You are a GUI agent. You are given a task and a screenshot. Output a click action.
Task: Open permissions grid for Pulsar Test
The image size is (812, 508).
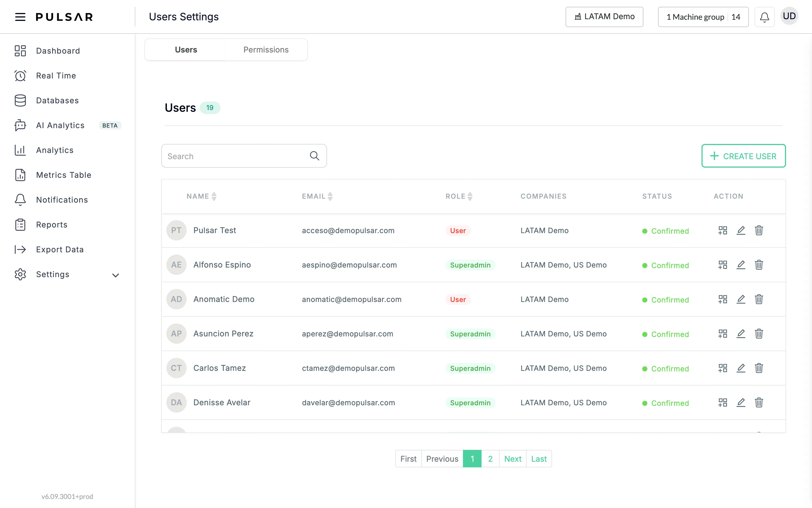(x=723, y=231)
